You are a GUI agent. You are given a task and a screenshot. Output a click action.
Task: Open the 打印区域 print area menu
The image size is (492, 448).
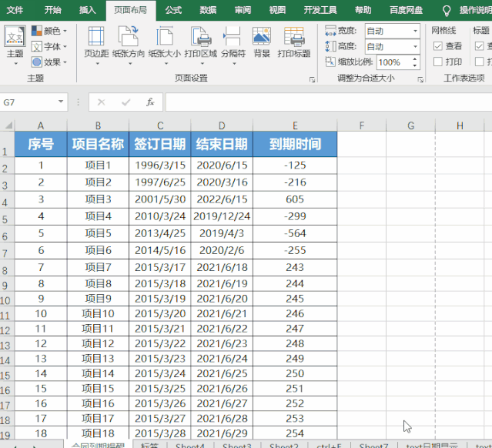(201, 45)
